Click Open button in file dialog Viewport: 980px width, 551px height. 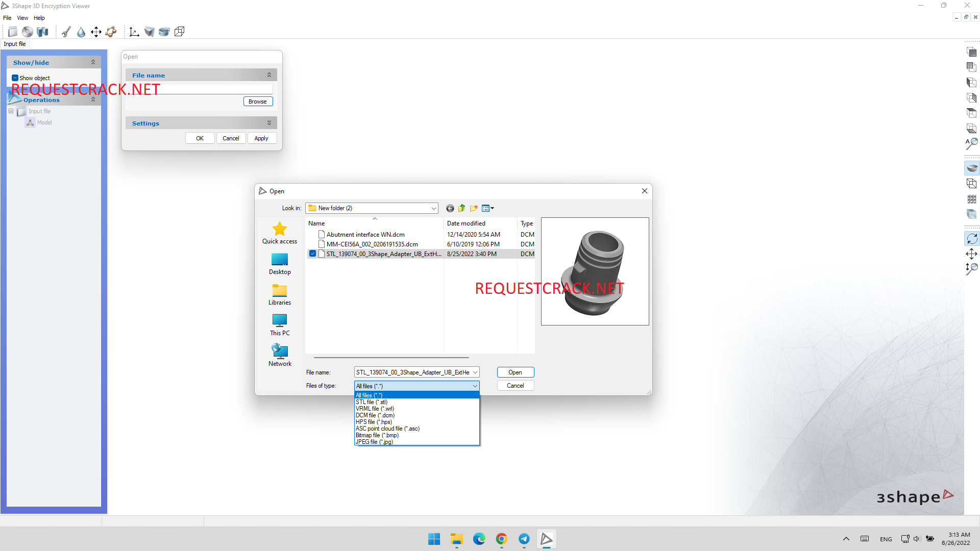pos(515,372)
